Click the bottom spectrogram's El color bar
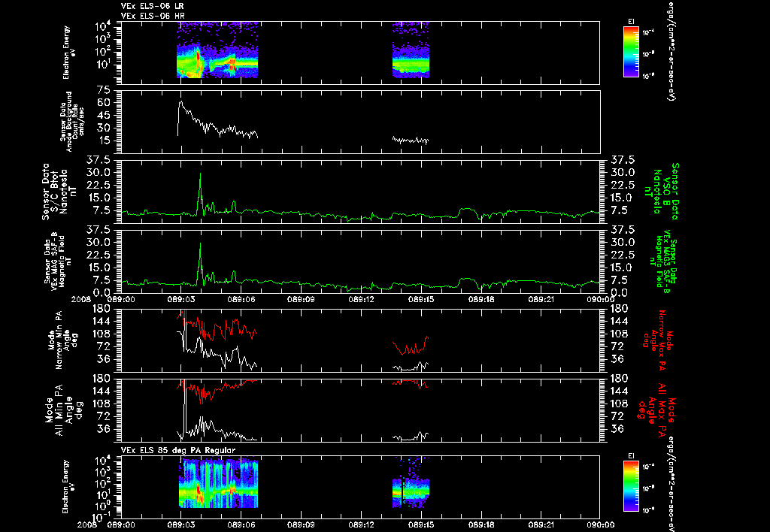The image size is (770, 532). pos(631,486)
